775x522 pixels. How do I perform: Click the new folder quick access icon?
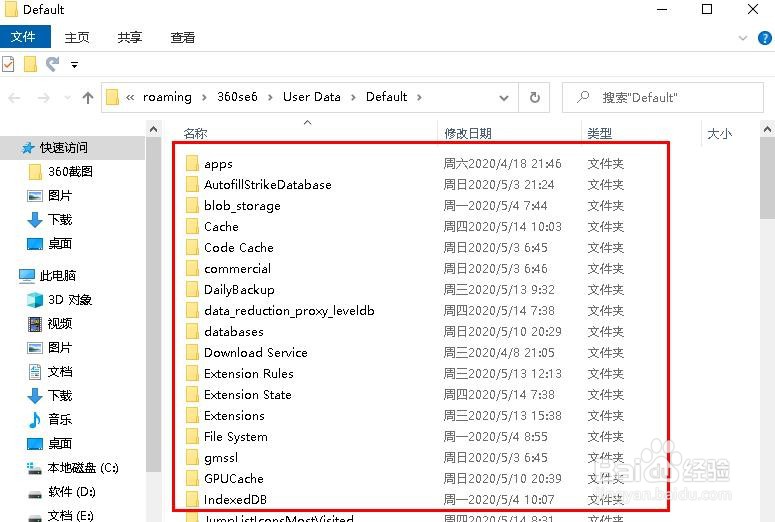pos(31,64)
